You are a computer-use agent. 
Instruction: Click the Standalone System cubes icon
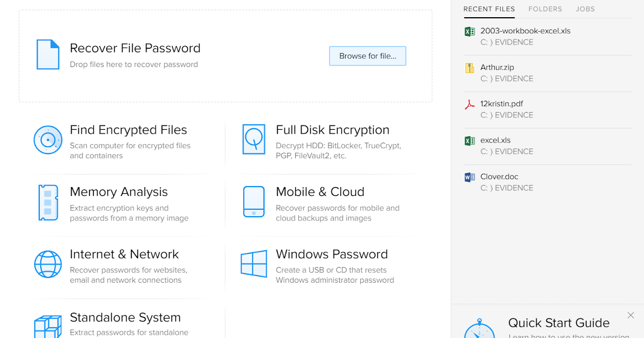tap(48, 326)
